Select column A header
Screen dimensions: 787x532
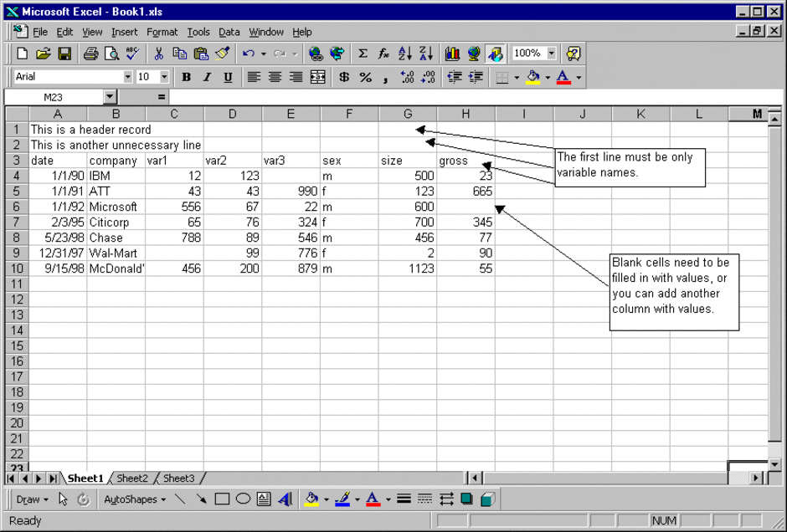click(x=58, y=115)
